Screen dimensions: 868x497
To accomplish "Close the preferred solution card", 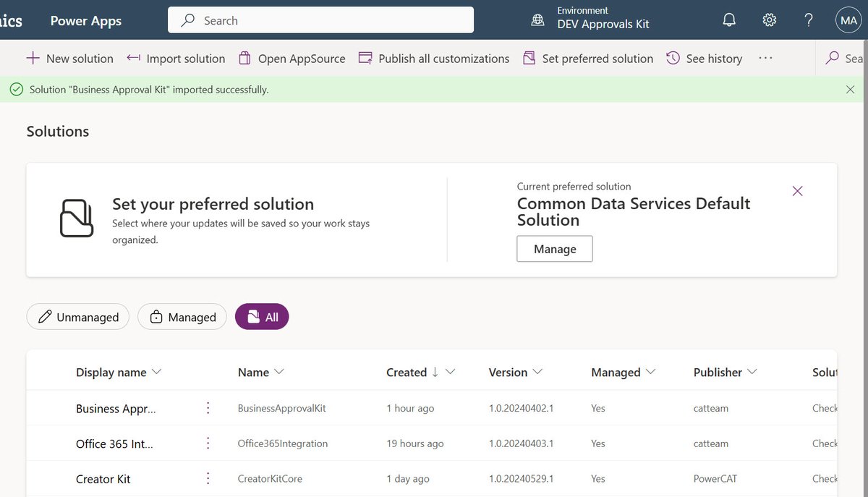I will coord(798,191).
